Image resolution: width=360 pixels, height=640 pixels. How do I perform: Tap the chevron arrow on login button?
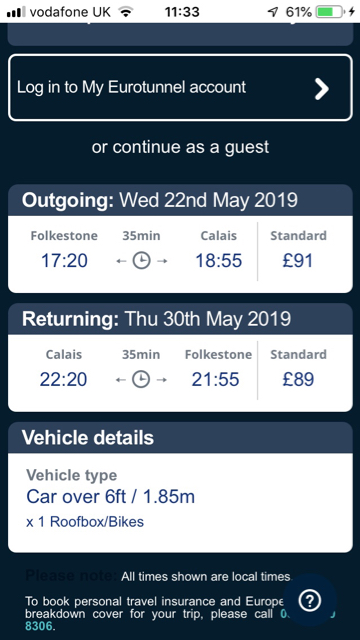click(322, 89)
